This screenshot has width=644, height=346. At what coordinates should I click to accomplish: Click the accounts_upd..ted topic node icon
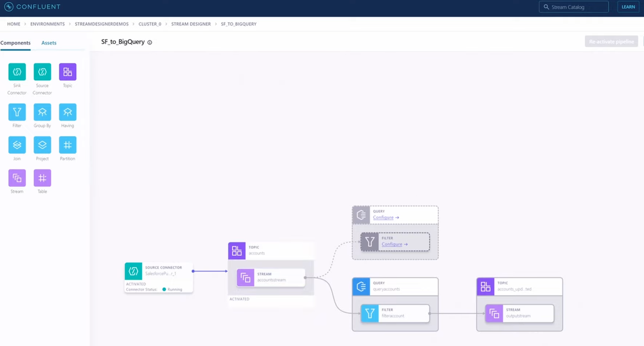point(485,286)
